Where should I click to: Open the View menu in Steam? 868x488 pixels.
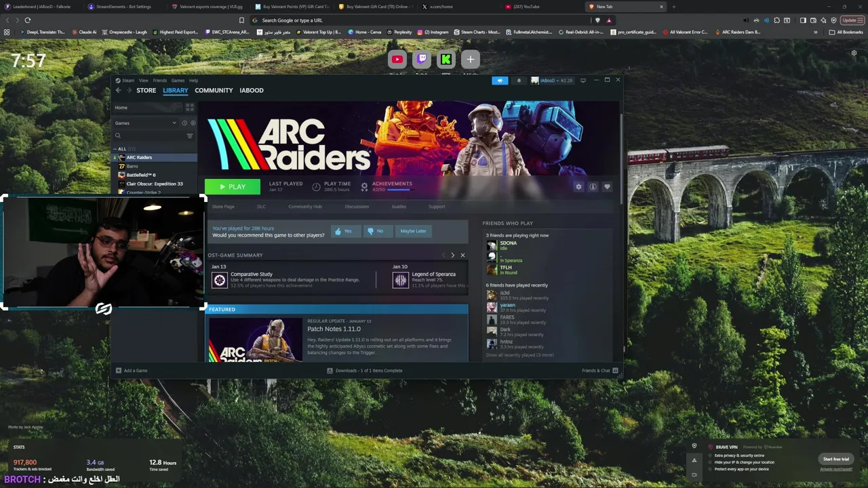click(144, 81)
